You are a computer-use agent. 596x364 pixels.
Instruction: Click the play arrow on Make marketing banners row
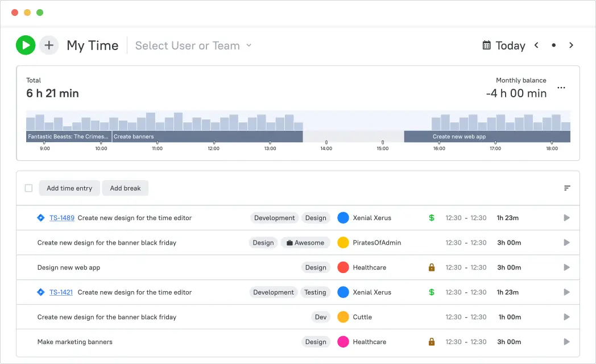point(566,342)
